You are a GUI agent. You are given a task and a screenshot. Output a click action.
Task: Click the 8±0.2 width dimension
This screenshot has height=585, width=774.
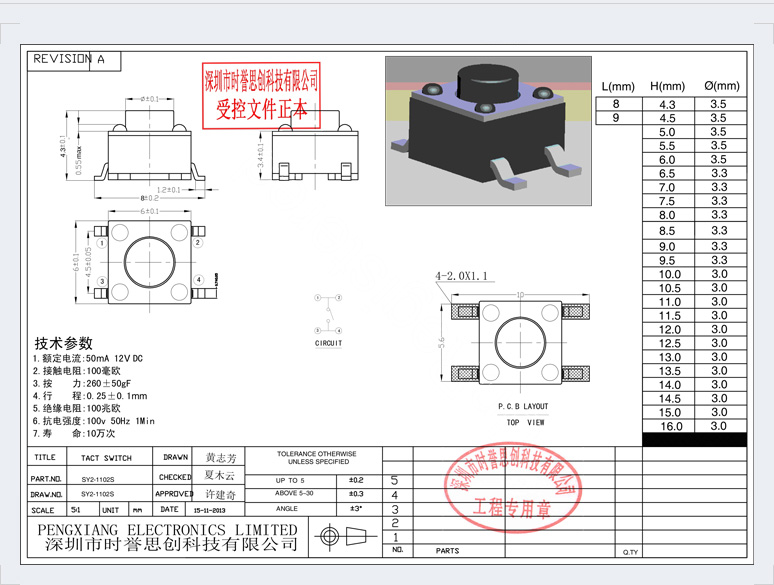pos(150,198)
